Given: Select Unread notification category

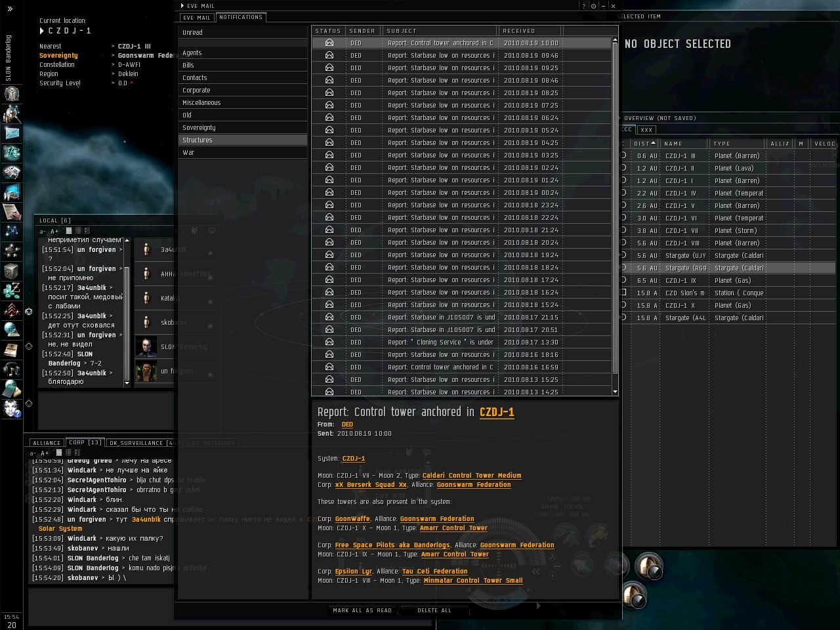Looking at the screenshot, I should click(243, 32).
